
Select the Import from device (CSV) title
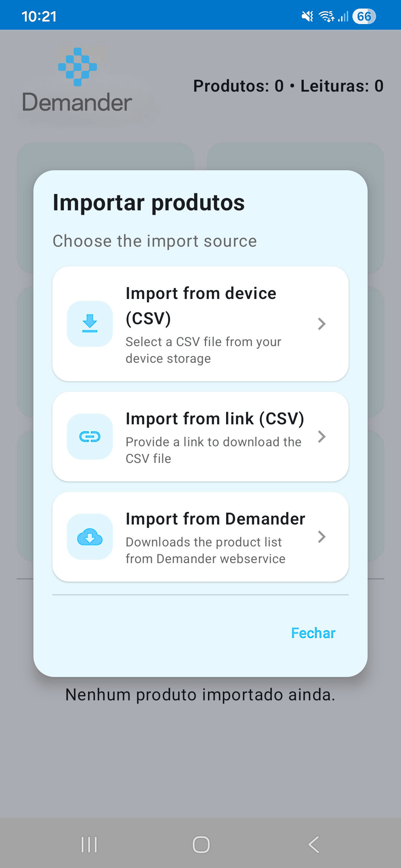[x=201, y=306]
